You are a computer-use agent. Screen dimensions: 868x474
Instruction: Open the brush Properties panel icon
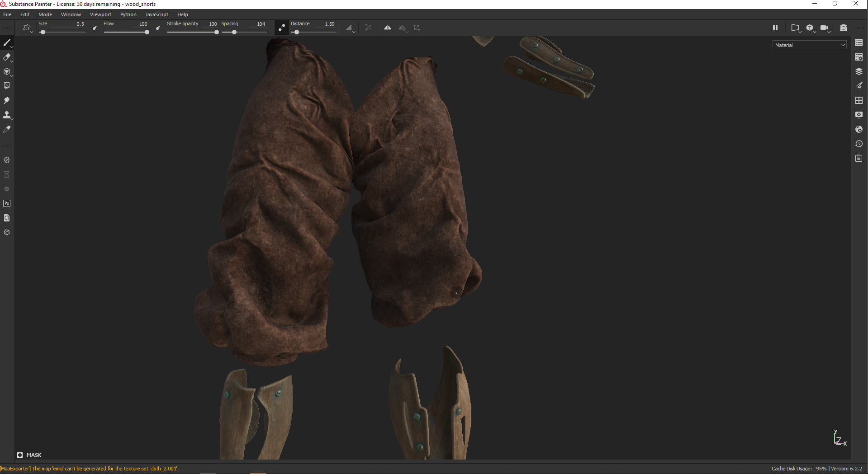click(x=859, y=86)
